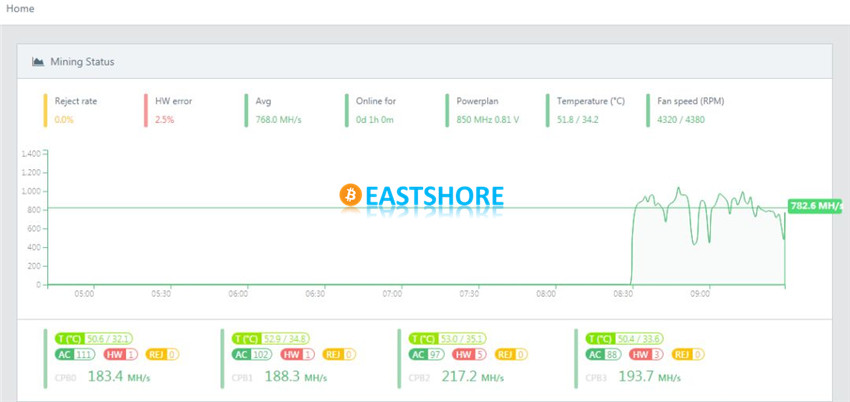Image resolution: width=850 pixels, height=402 pixels.
Task: Click the CPB0 temperature badge 50.6 / 32.1
Action: (x=93, y=339)
